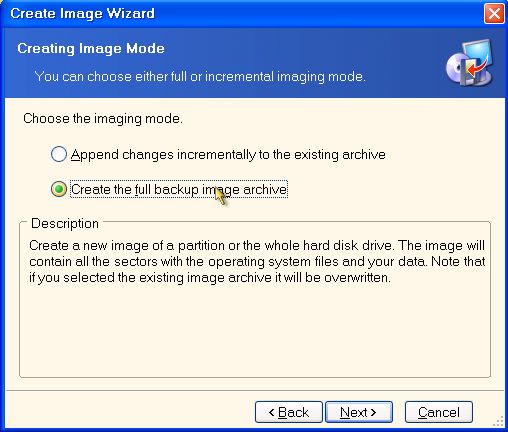
Task: Click the description paragraph about overwriting archives
Action: (257, 261)
